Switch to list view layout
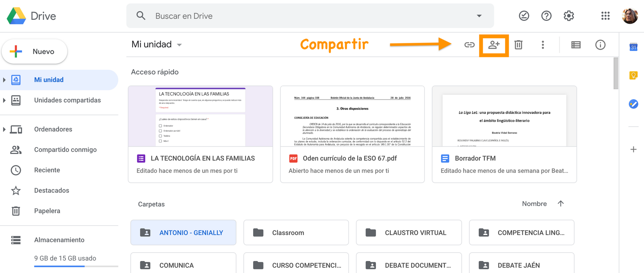Viewport: 644px width, 273px height. [x=576, y=45]
